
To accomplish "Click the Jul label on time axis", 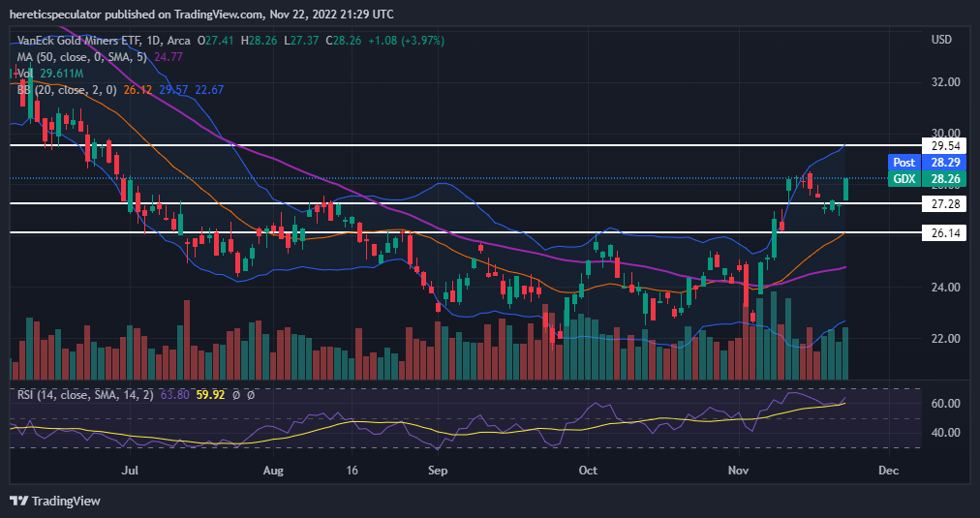I will pos(130,471).
